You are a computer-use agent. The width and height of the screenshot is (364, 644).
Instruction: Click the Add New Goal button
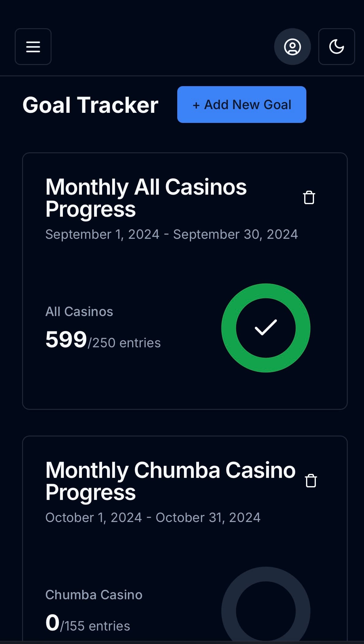[x=242, y=105]
